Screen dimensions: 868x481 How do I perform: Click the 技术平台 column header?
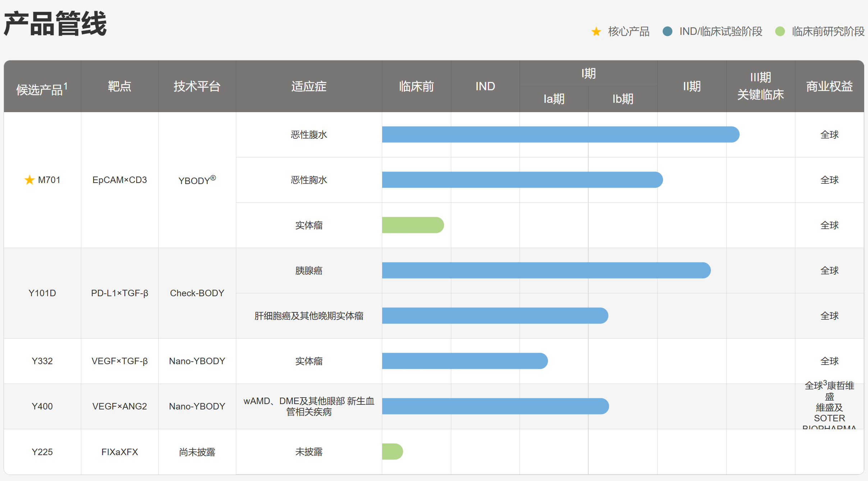(x=197, y=86)
